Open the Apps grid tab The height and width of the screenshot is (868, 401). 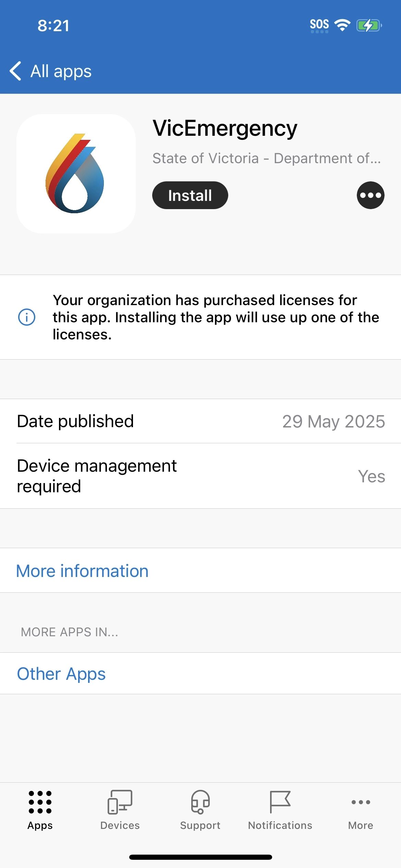(x=40, y=810)
